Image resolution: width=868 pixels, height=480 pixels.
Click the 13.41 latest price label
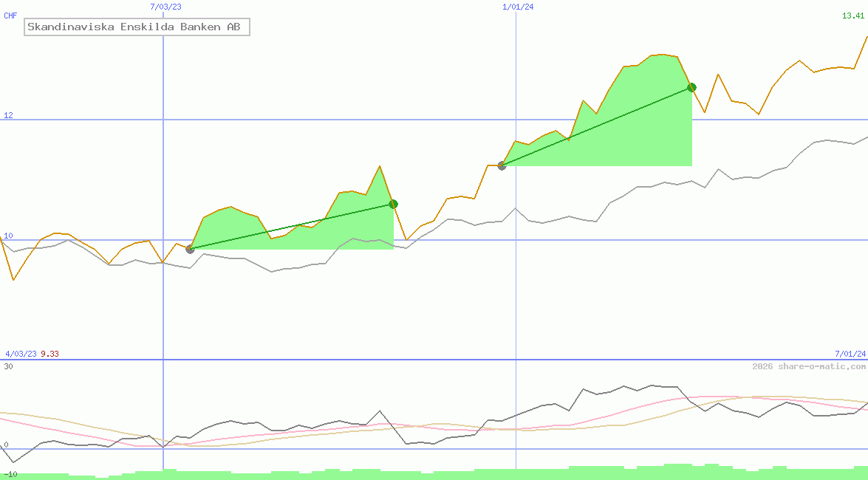(x=853, y=16)
